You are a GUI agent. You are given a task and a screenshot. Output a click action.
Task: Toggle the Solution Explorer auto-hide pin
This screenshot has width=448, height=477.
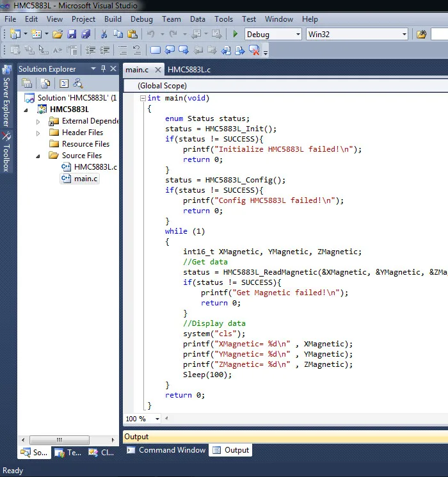(x=103, y=69)
